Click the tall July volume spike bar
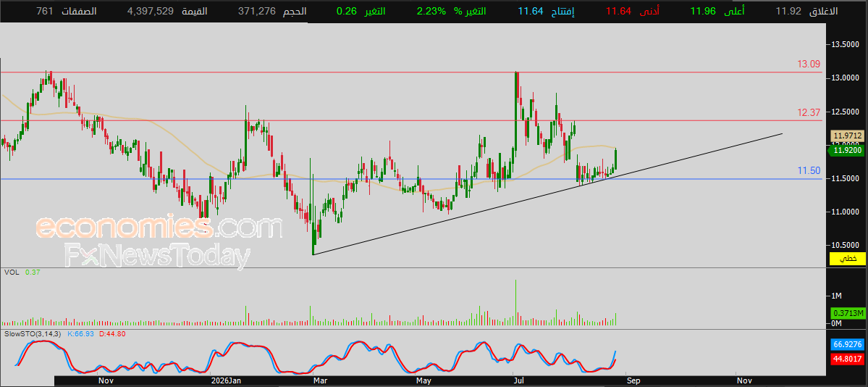Screen dimensions: 868x387 [x=516, y=302]
